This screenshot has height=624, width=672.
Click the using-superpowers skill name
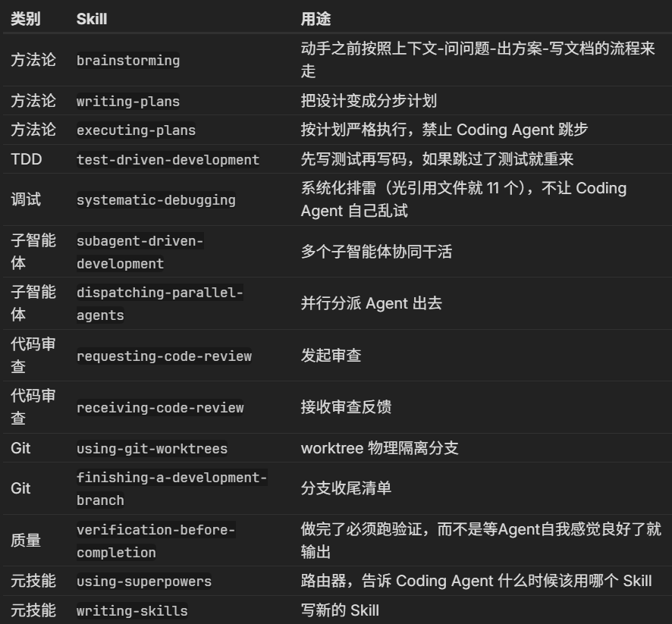(143, 582)
